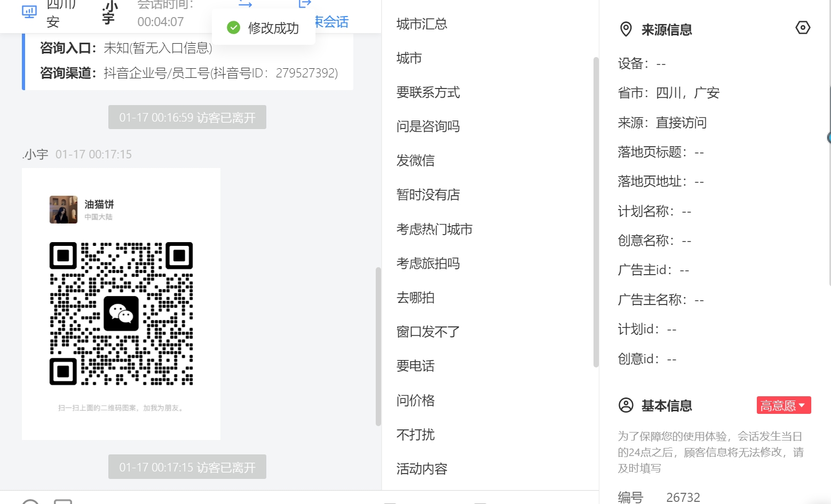The width and height of the screenshot is (831, 504).
Task: Open the 高意愿 intention level dropdown
Action: pyautogui.click(x=783, y=405)
